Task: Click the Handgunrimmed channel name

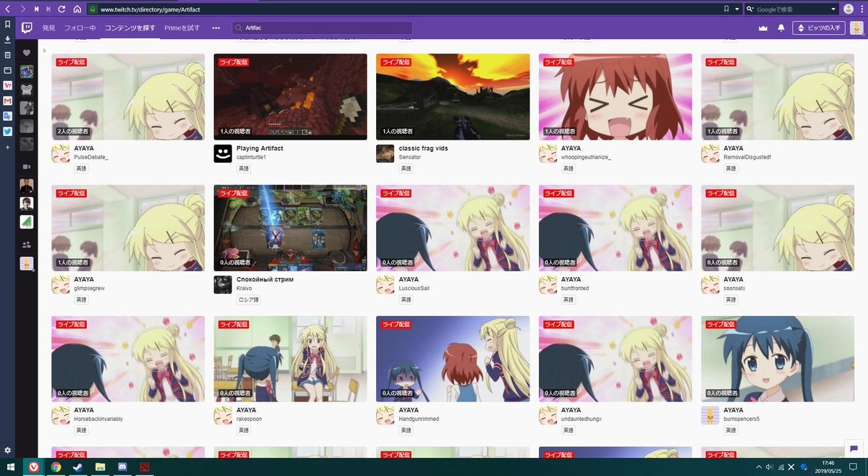Action: 419,420
